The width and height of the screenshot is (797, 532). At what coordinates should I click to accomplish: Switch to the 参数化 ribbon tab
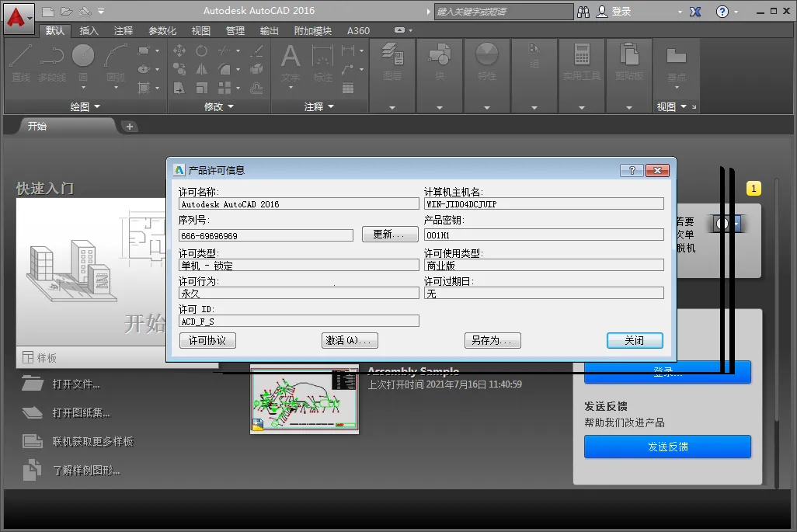point(160,30)
